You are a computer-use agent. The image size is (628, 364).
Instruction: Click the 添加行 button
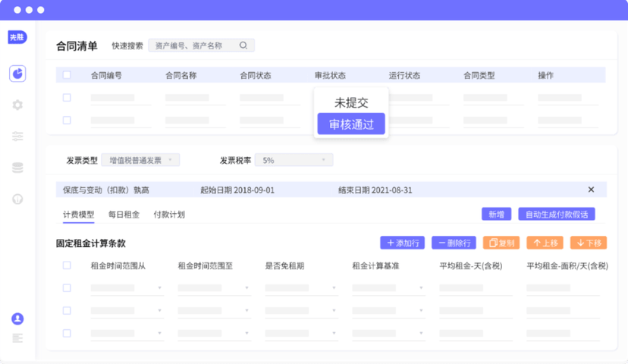click(402, 243)
